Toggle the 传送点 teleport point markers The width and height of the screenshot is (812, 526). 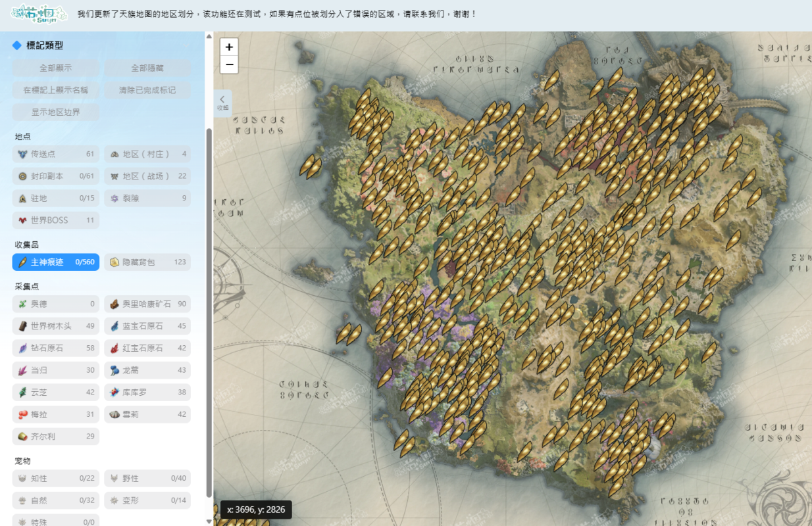pos(55,153)
